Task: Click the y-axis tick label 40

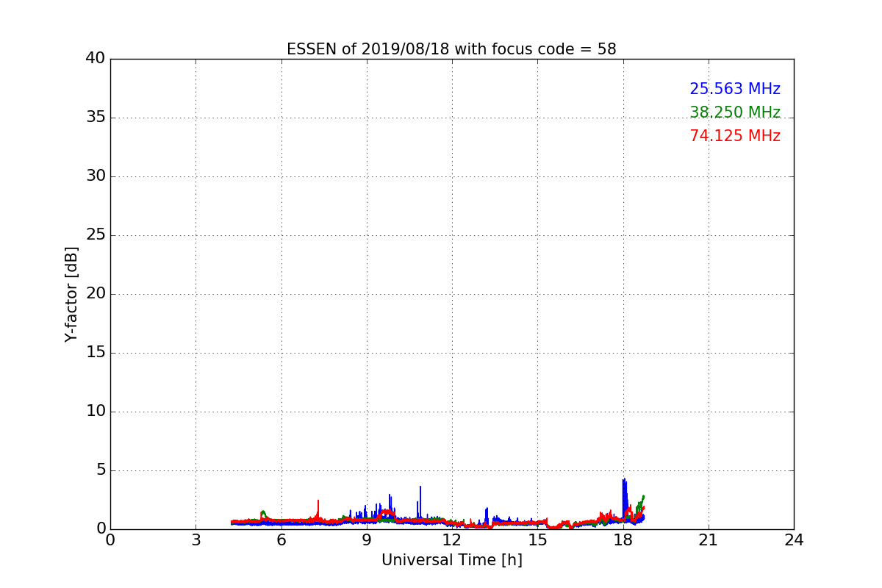Action: click(95, 59)
